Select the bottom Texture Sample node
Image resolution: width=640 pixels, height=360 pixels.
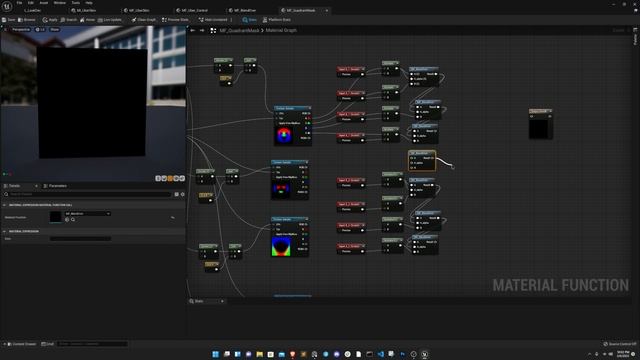(290, 237)
